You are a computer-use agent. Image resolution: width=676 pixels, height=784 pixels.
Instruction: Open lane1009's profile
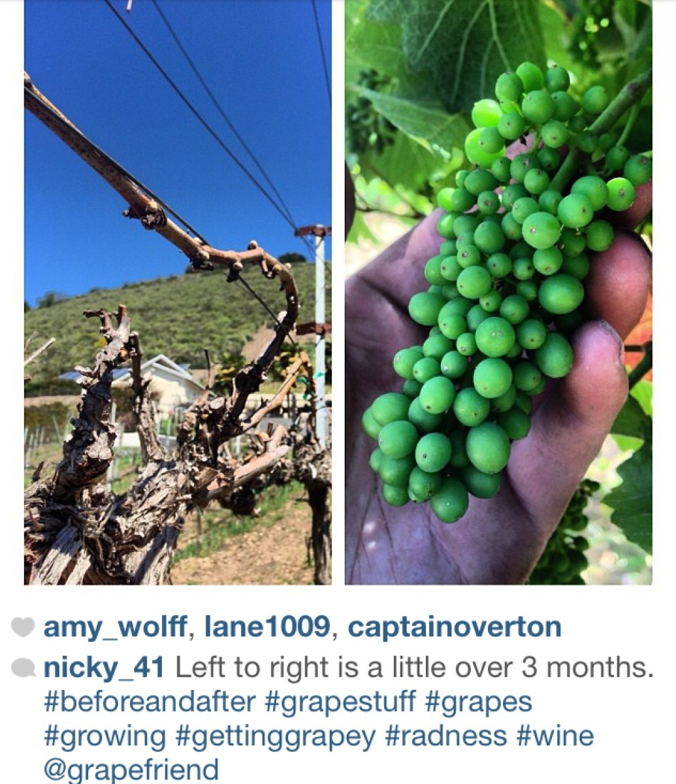pos(266,628)
